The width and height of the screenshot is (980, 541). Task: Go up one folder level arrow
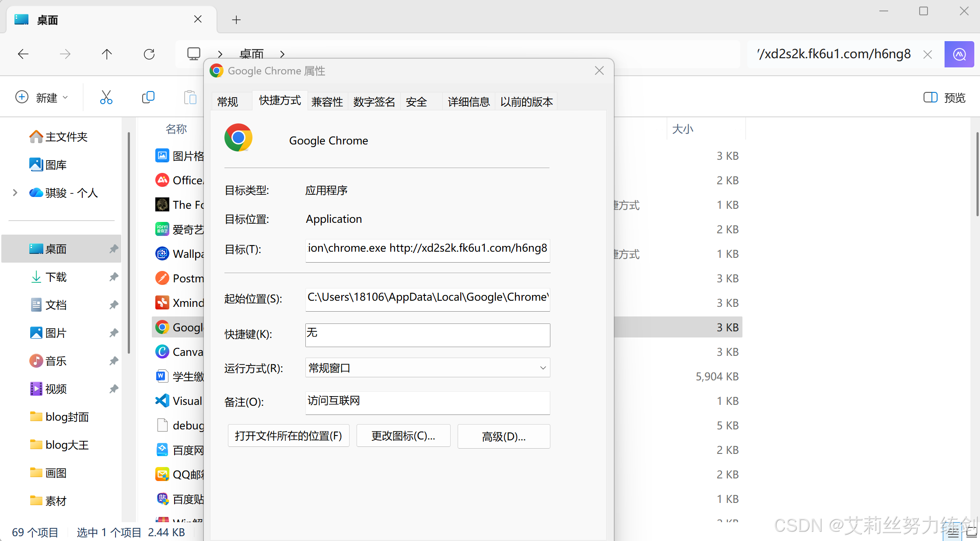click(107, 54)
